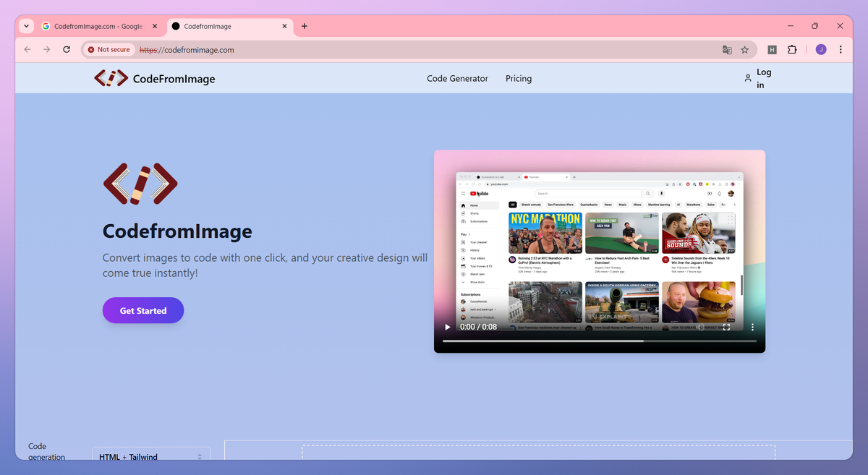868x475 pixels.
Task: Click the address bar URL
Action: [x=187, y=50]
